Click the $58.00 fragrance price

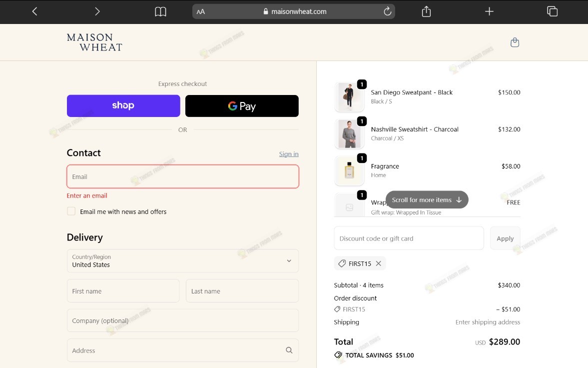pos(511,166)
